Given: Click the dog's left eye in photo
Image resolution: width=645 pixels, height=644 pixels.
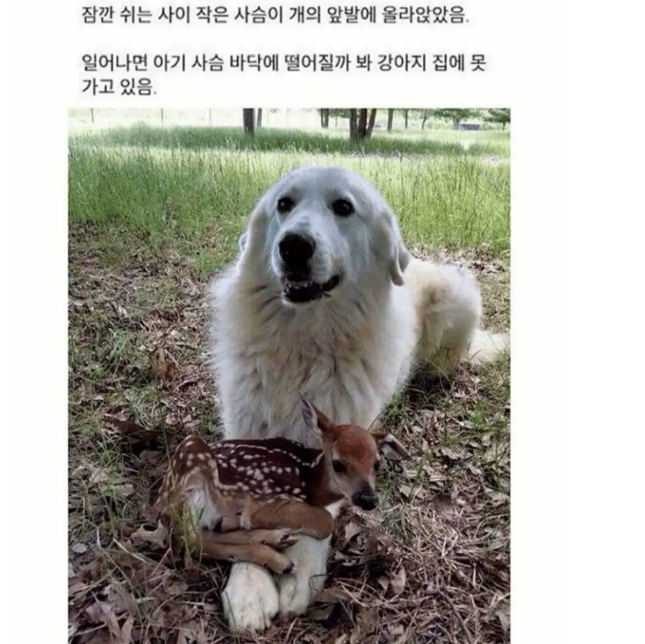Looking at the screenshot, I should click(x=284, y=204).
